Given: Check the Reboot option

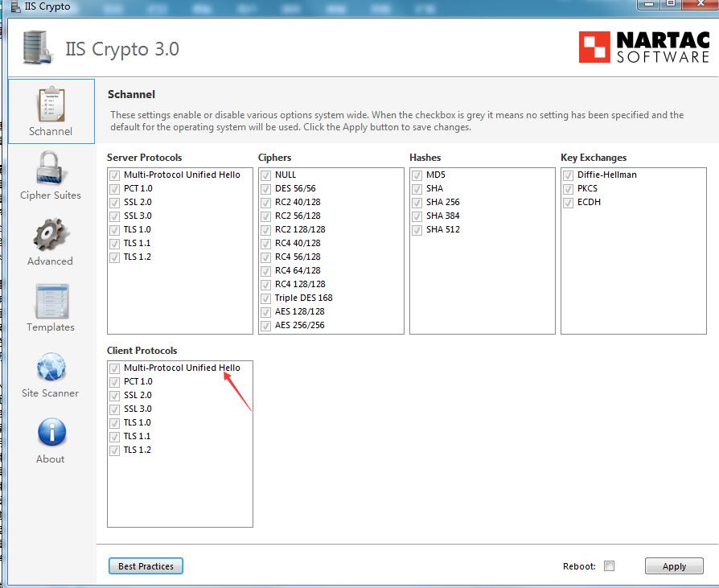Looking at the screenshot, I should coord(609,566).
